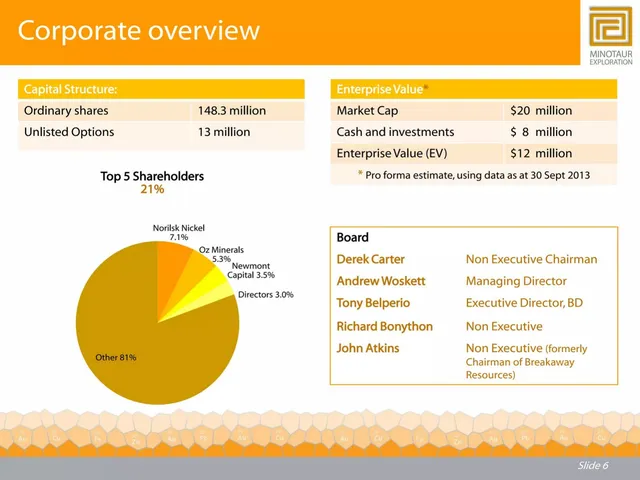The width and height of the screenshot is (640, 480).
Task: Click the 'Board' box heading
Action: pos(353,238)
